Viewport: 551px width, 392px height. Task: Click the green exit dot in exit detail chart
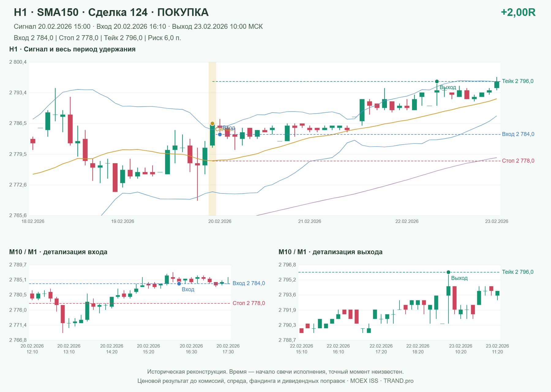448,272
